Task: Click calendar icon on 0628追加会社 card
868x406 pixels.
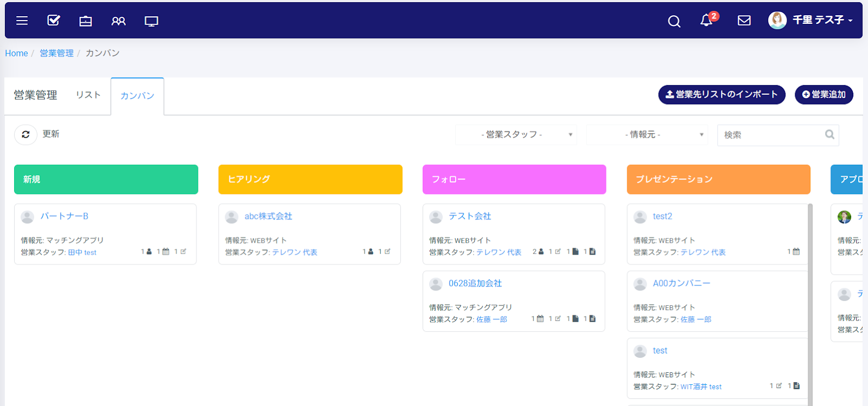Action: coord(540,319)
